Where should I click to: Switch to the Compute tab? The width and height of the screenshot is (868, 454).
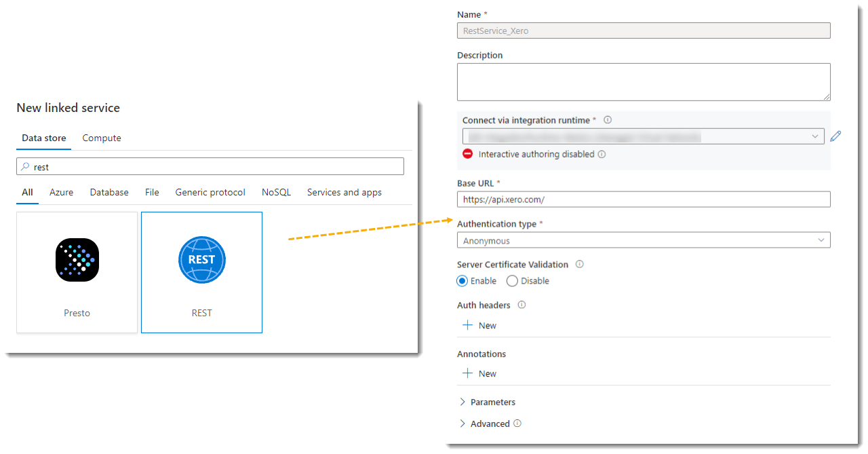tap(101, 138)
